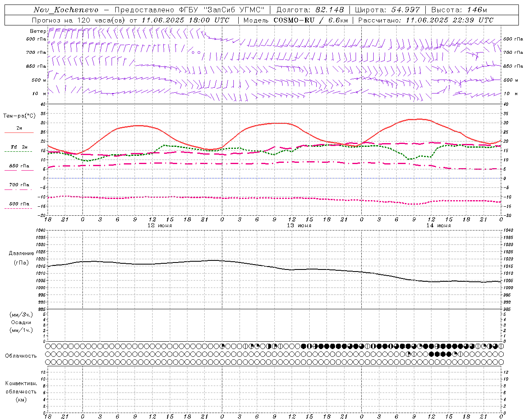Click the Давление pressure panel label
The image size is (525, 420).
21,253
